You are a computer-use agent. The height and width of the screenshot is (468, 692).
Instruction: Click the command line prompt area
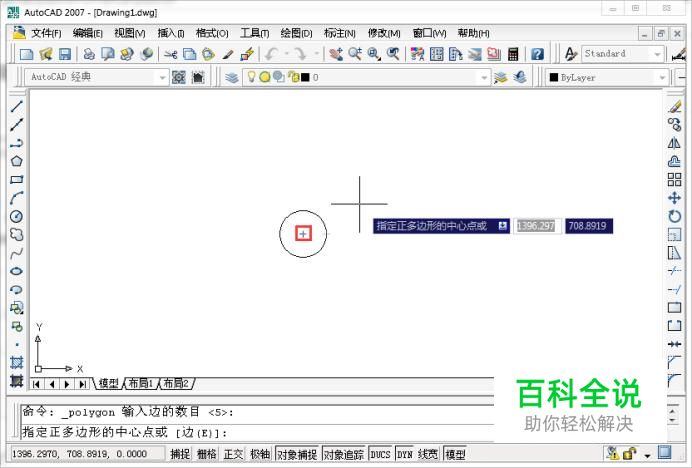point(257,431)
